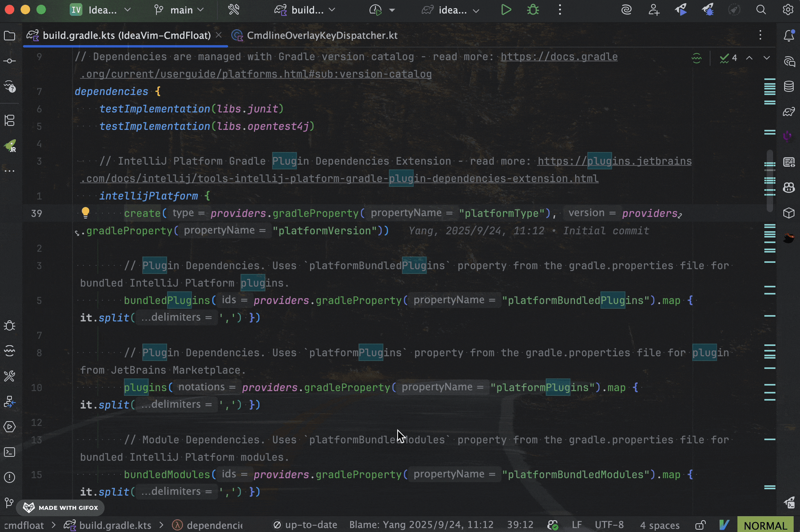This screenshot has height=532, width=800.
Task: Start a Code With Me session
Action: (x=654, y=10)
